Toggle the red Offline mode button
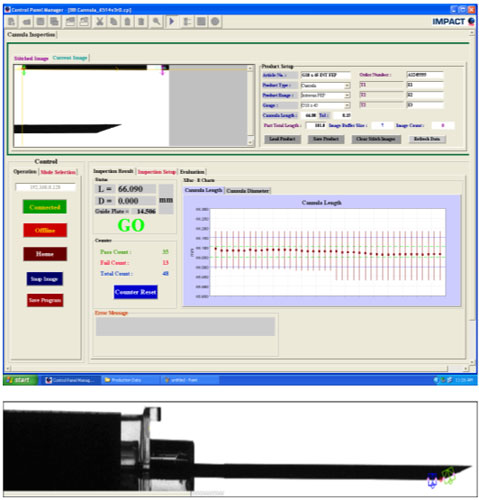 45,230
